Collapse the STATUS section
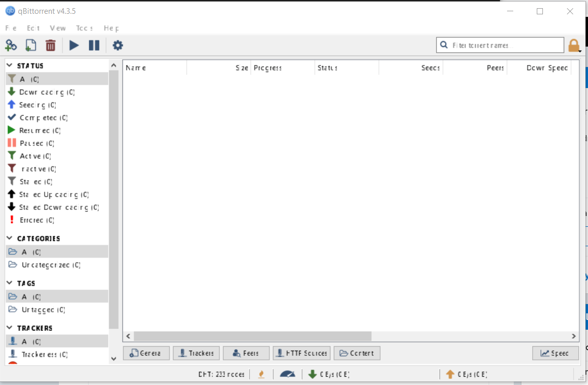The height and width of the screenshot is (385, 588). point(10,66)
